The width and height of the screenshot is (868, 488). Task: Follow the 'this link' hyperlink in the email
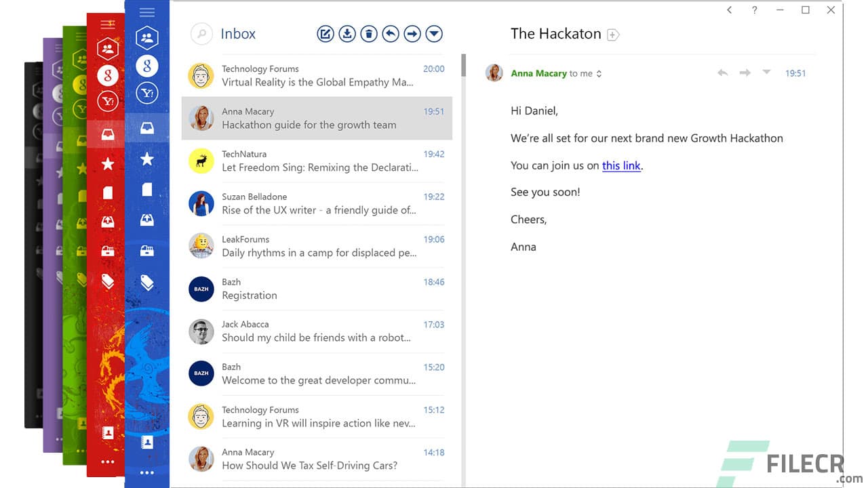pyautogui.click(x=621, y=165)
